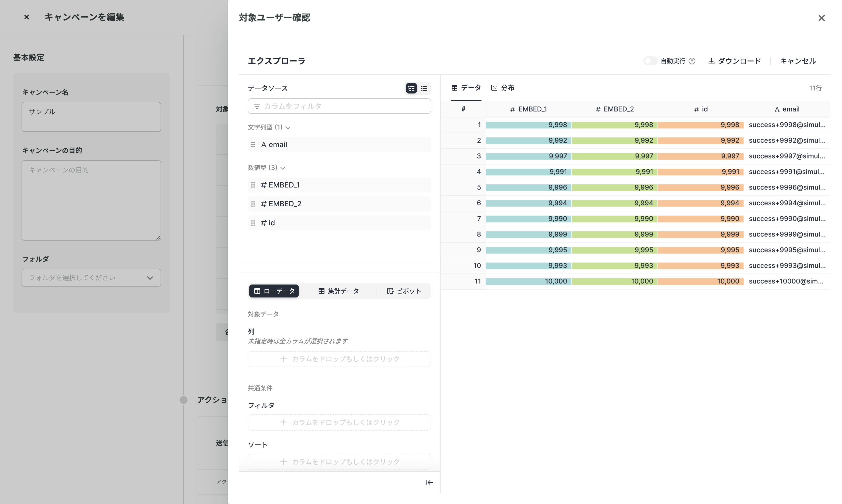
Task: Click drag handle icon beside EMBED_2
Action: (x=253, y=204)
